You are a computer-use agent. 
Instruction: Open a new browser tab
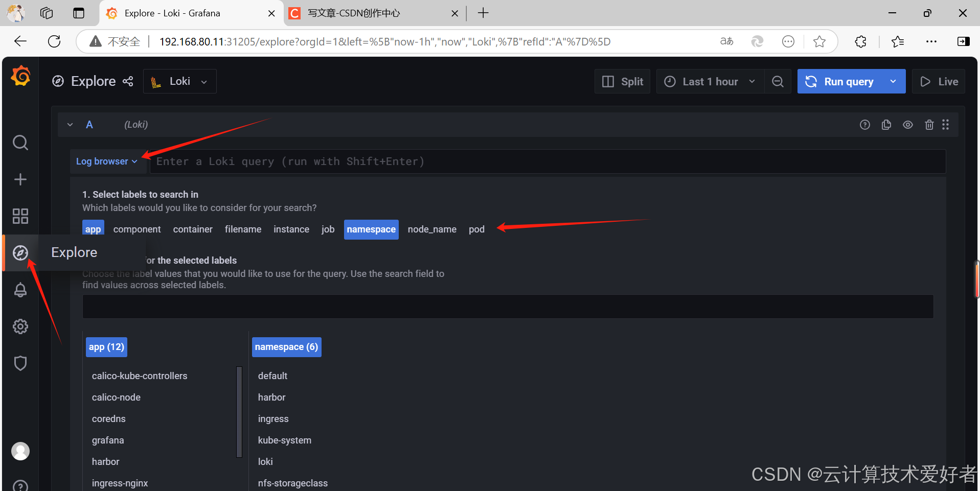pos(483,13)
